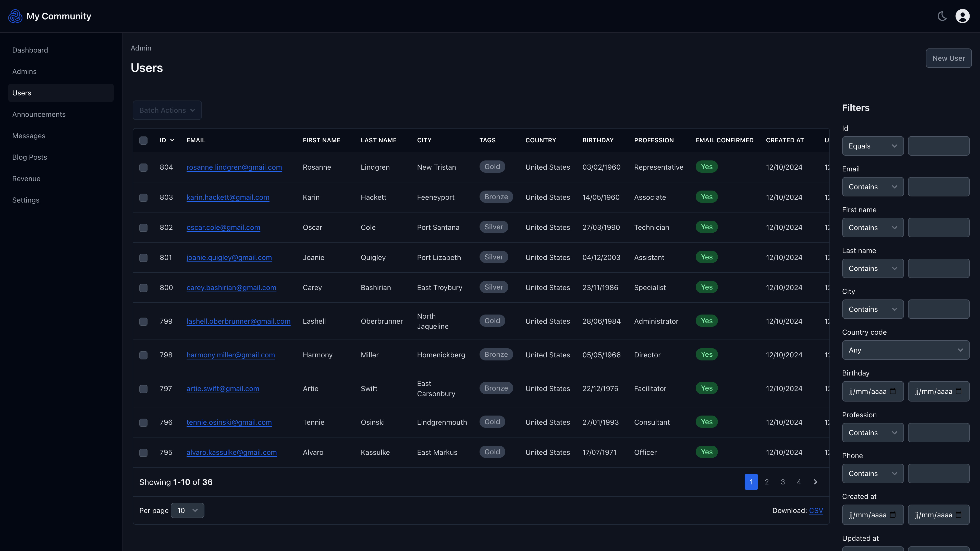Image resolution: width=980 pixels, height=551 pixels.
Task: Click the user profile avatar icon
Action: pyautogui.click(x=962, y=16)
